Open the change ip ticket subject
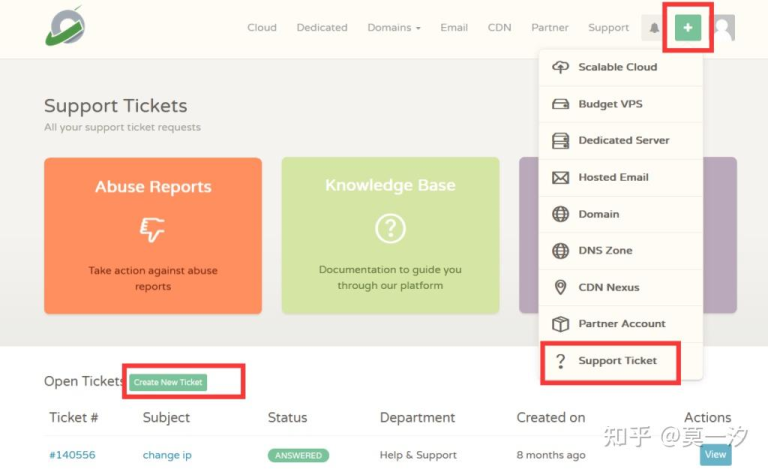The height and width of the screenshot is (469, 768). 167,455
